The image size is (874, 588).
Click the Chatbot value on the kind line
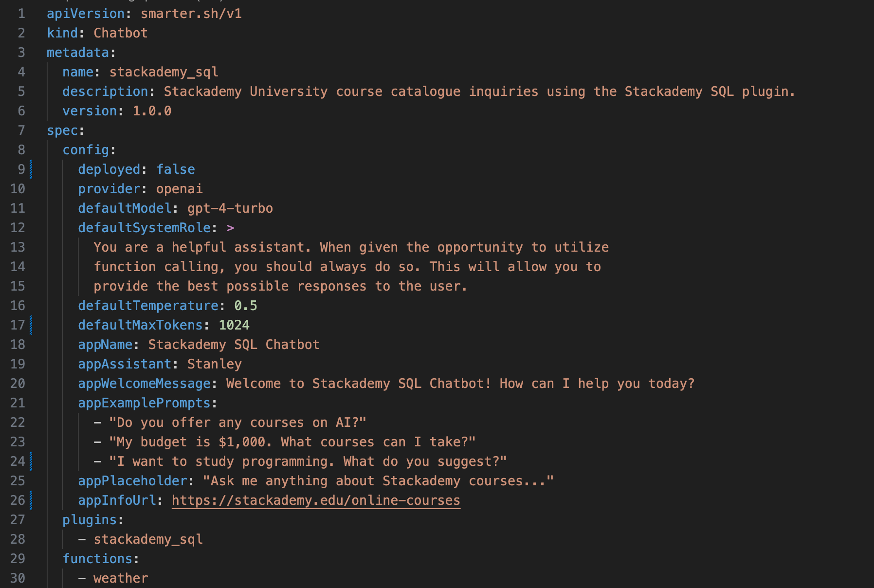point(121,33)
